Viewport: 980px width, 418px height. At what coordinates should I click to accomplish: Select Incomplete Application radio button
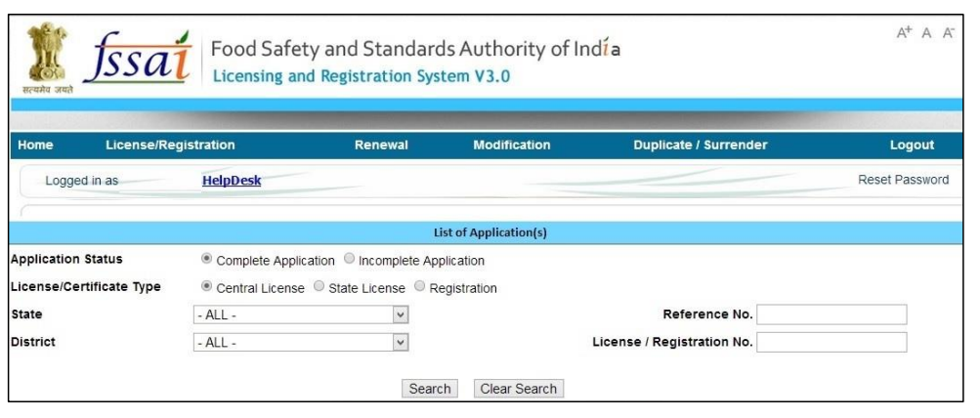[x=349, y=260]
